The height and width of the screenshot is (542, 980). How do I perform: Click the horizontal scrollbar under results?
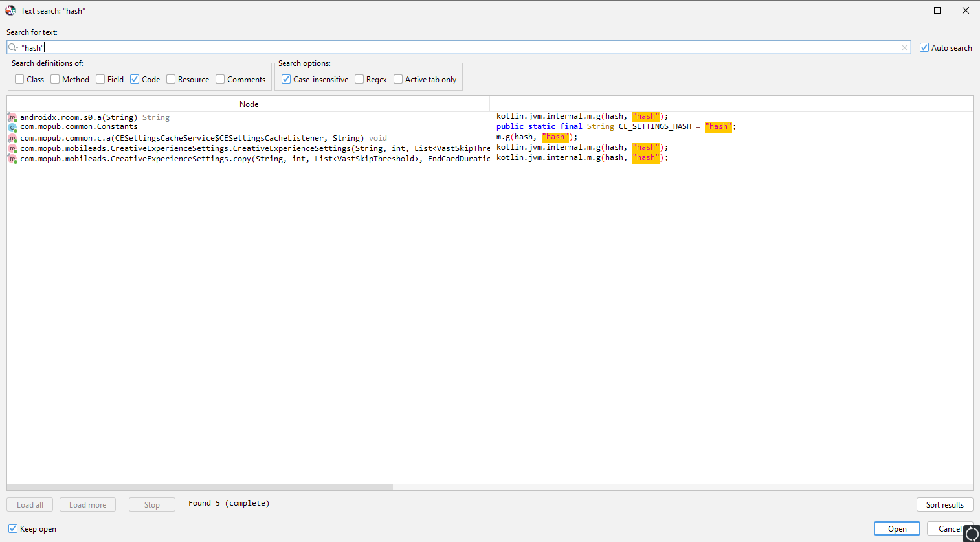(199, 487)
